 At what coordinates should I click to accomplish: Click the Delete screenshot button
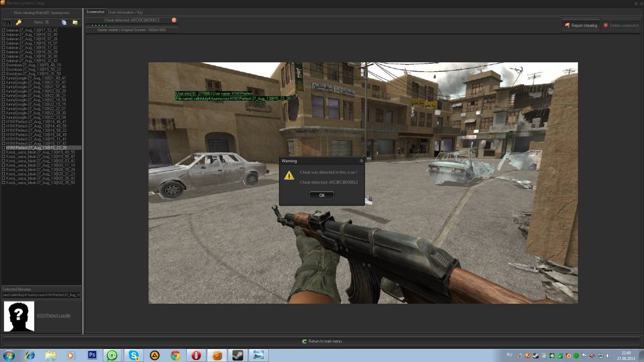[621, 25]
